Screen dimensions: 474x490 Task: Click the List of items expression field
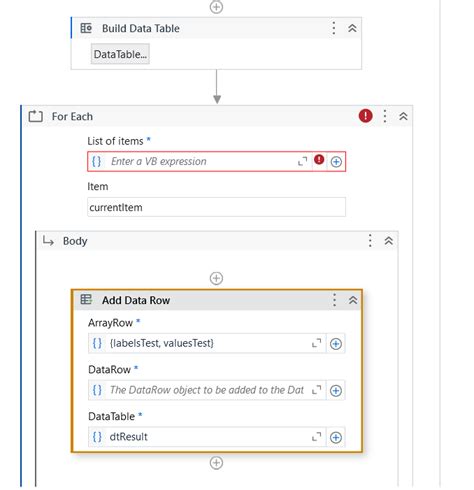point(202,162)
